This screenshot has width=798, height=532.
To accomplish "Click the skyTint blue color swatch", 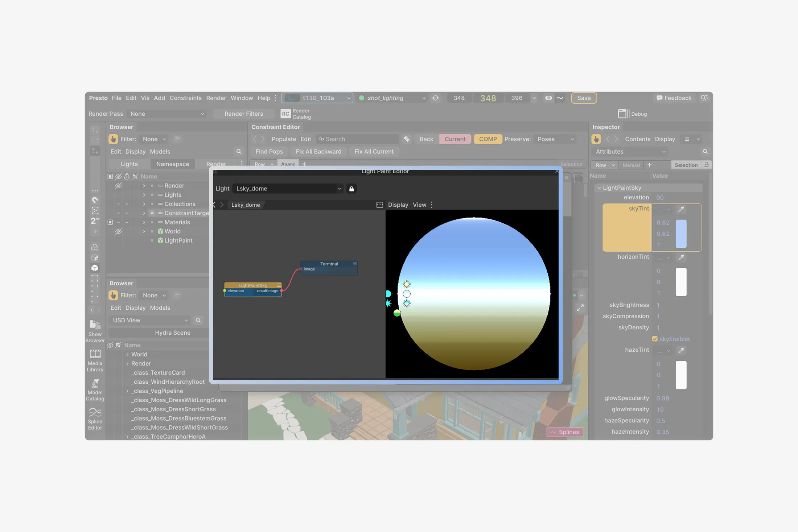I will pyautogui.click(x=681, y=234).
